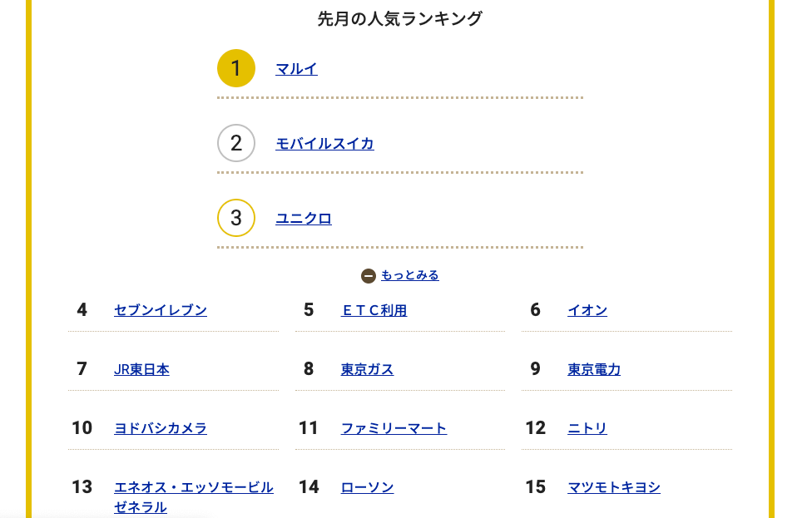Select the 東京電力 link
The image size is (812, 518).
click(x=594, y=369)
